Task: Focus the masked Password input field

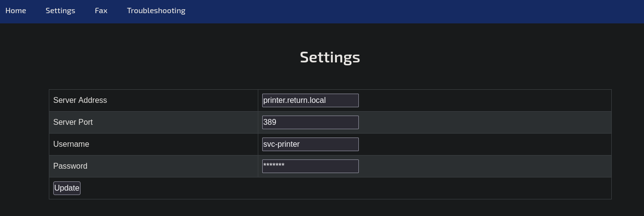Action: click(311, 166)
